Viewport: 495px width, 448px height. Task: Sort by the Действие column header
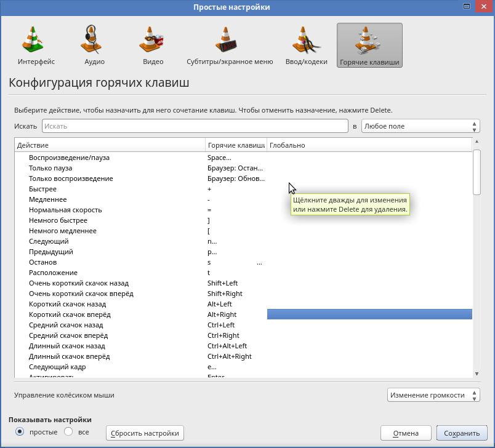point(110,145)
